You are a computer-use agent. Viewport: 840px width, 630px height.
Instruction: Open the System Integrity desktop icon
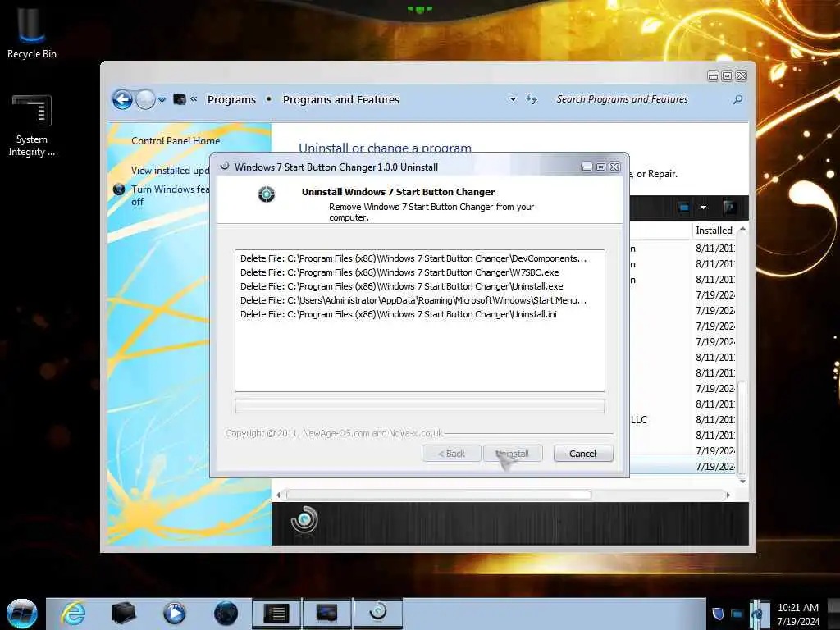[x=32, y=126]
